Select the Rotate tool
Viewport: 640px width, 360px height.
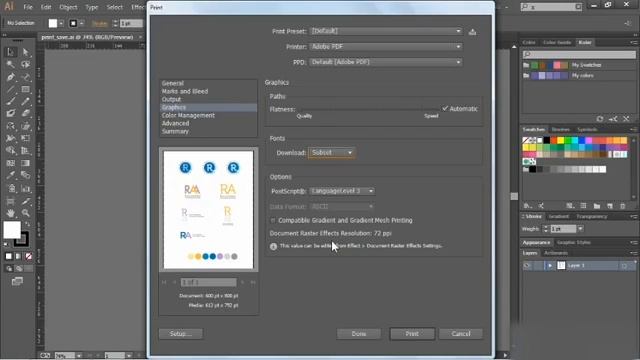[x=11, y=126]
